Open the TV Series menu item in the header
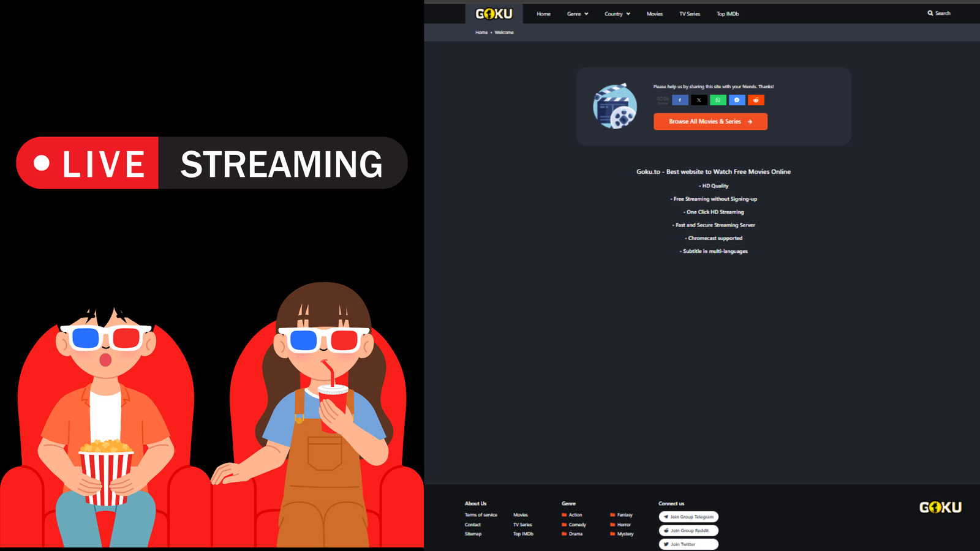980x551 pixels. (689, 13)
